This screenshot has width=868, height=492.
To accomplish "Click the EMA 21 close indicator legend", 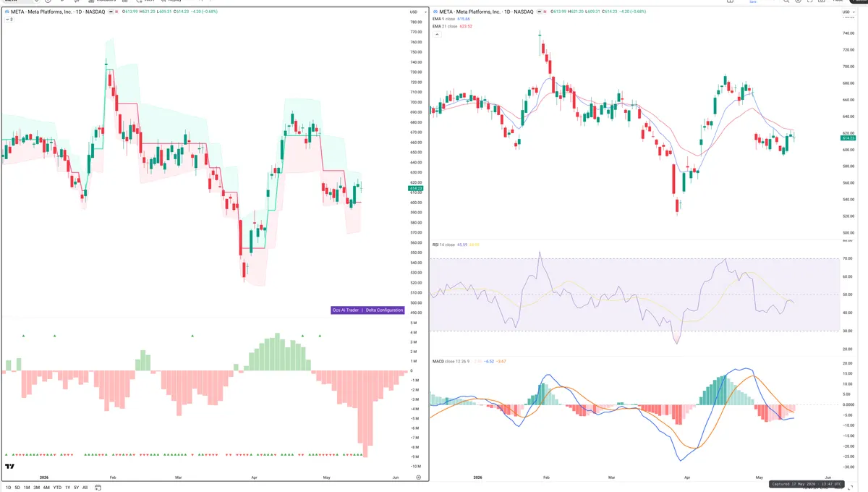I will pos(446,26).
